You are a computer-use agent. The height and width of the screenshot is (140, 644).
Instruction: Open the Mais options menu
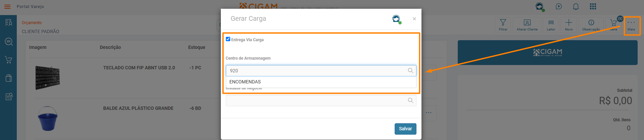[631, 25]
